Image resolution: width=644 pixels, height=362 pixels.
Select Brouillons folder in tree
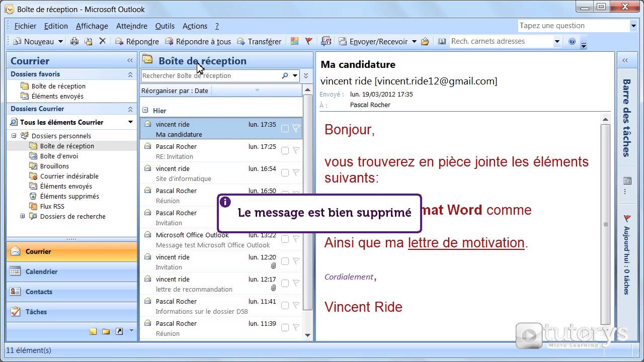(54, 166)
